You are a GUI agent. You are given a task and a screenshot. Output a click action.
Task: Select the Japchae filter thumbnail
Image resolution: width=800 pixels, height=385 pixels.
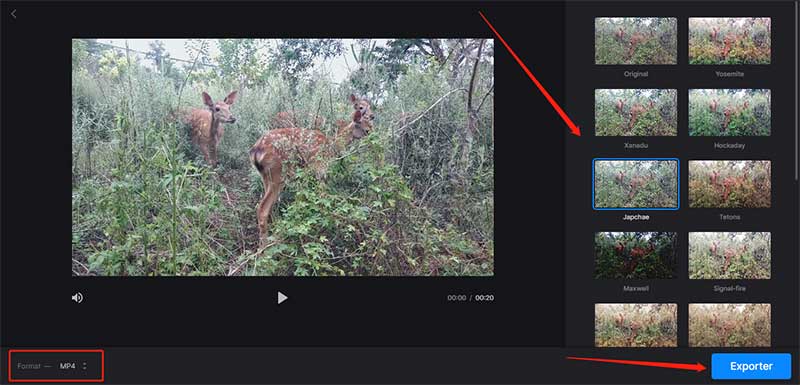click(636, 184)
